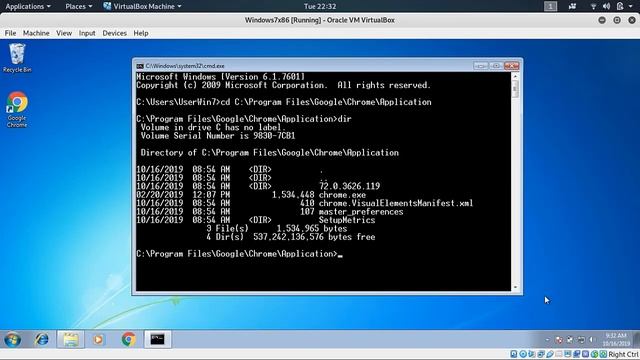Click the Volume Serial Number line
Screen dimensions: 640x360
coord(218,136)
